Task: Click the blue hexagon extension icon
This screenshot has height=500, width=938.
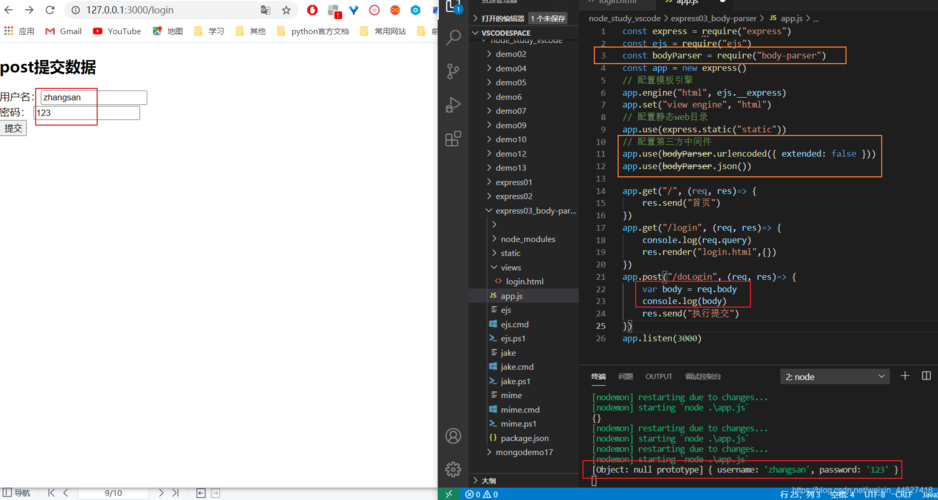Action: coord(416,10)
